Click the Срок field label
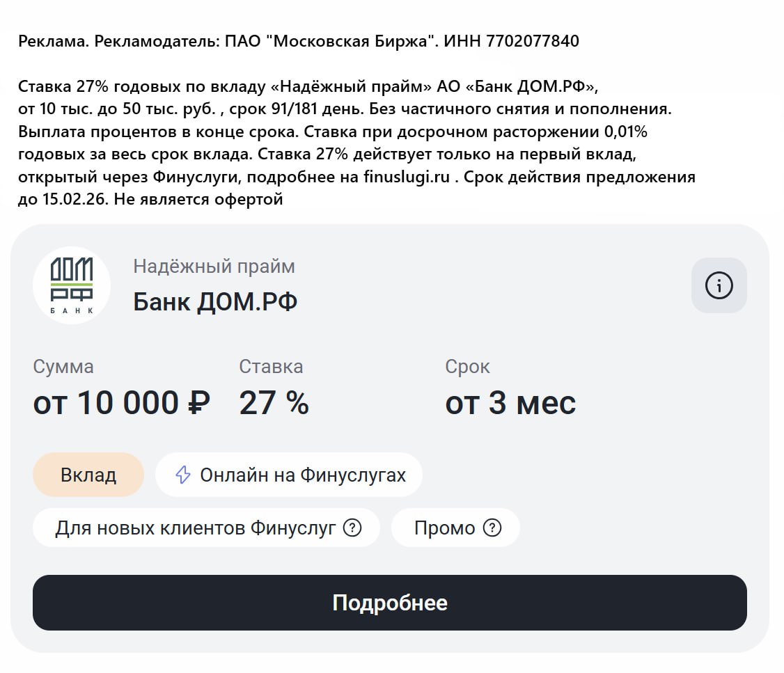The height and width of the screenshot is (673, 784). (467, 367)
